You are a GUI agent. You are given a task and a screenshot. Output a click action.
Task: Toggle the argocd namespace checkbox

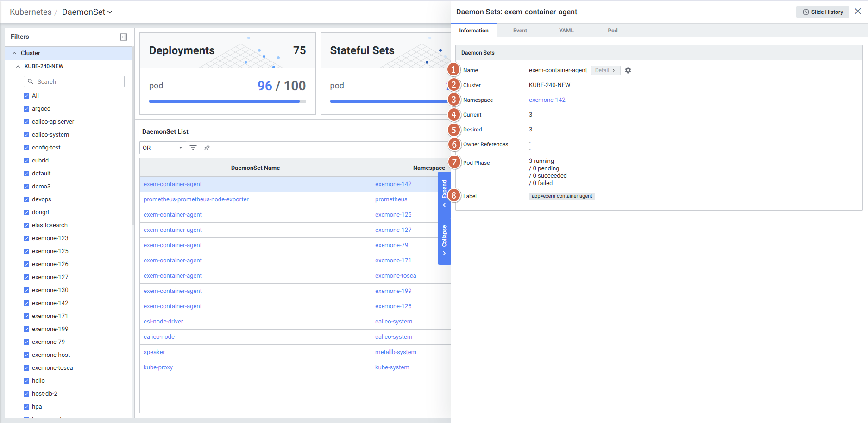[26, 109]
